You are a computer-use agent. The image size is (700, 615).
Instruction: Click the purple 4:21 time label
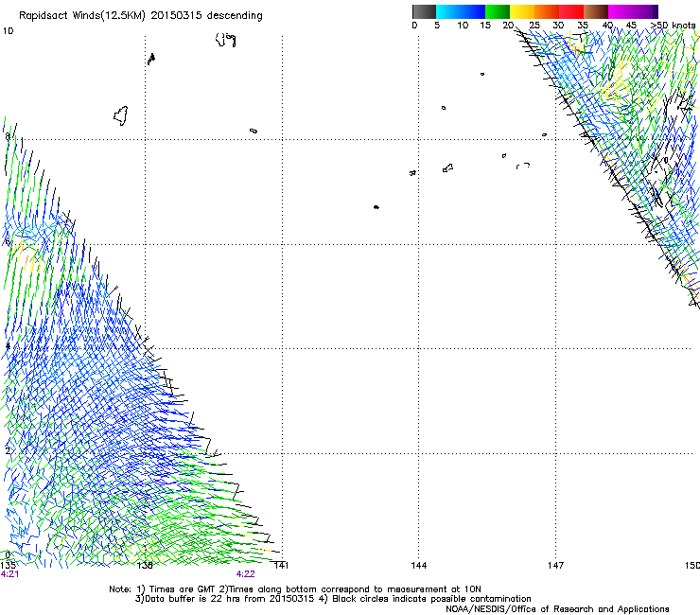[x=9, y=574]
